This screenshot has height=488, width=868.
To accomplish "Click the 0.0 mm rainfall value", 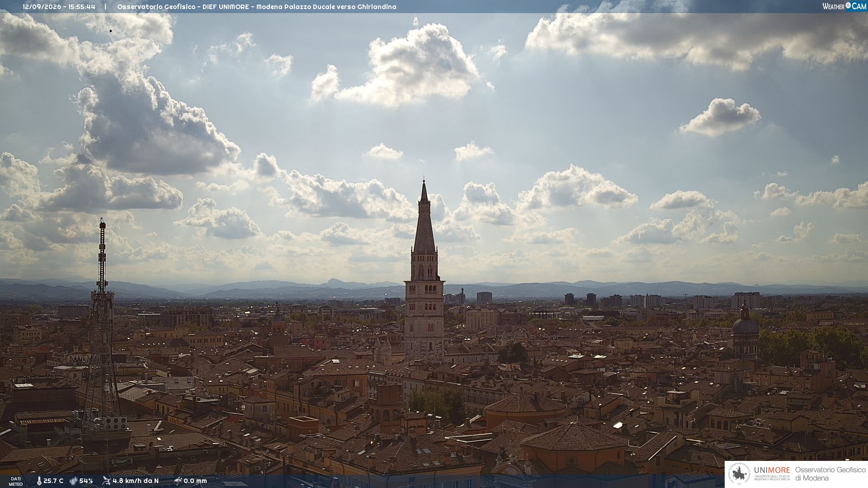I will pyautogui.click(x=195, y=481).
